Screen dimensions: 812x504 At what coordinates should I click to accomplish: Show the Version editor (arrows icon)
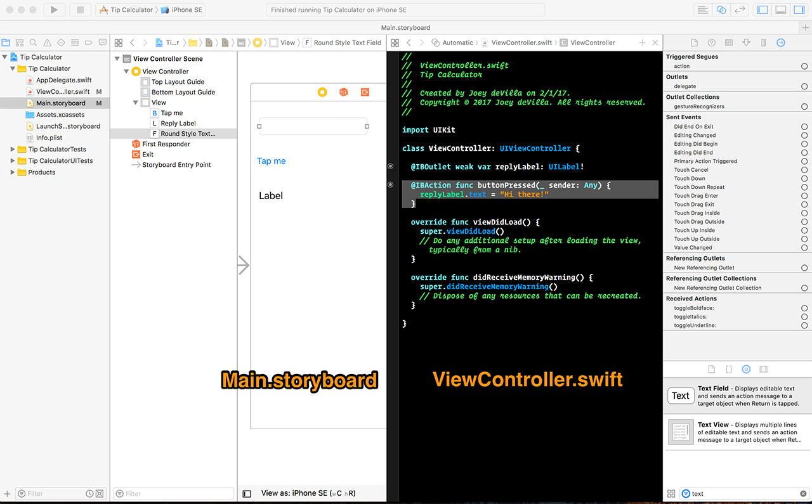(739, 10)
